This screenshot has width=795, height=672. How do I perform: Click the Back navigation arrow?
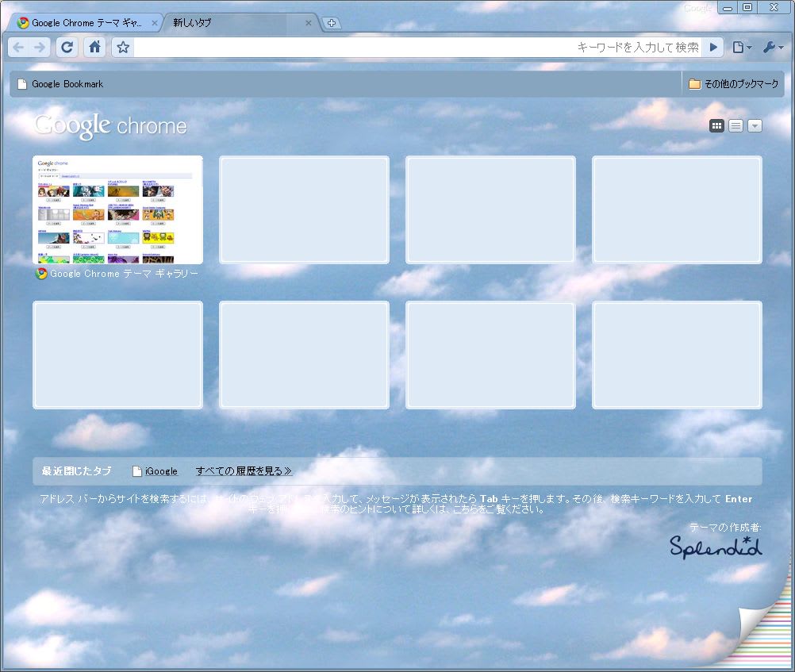click(18, 48)
